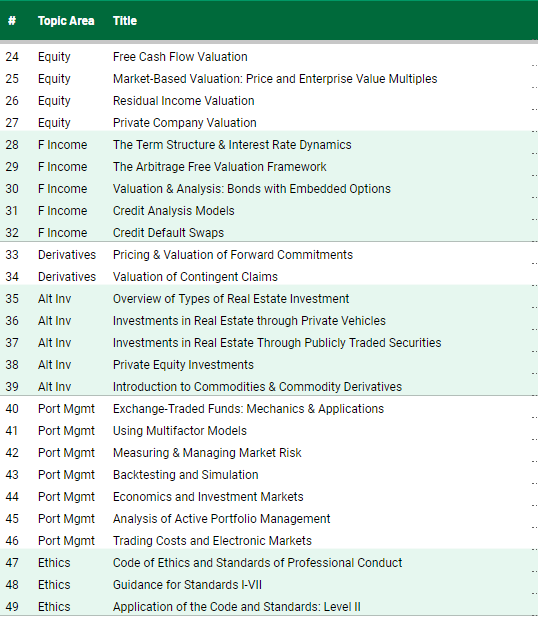Select 'Backtesting and Simulation' cell
This screenshot has height=627, width=538.
click(186, 475)
